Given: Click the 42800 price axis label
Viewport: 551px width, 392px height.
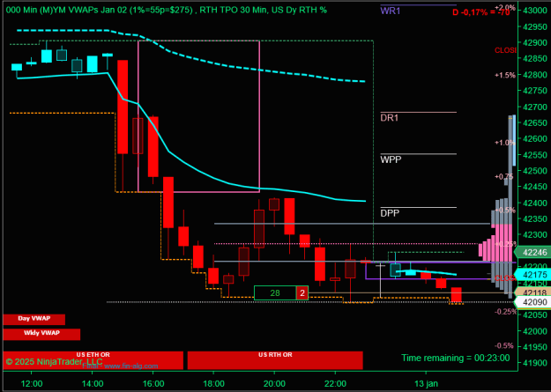Looking at the screenshot, I should (x=535, y=75).
